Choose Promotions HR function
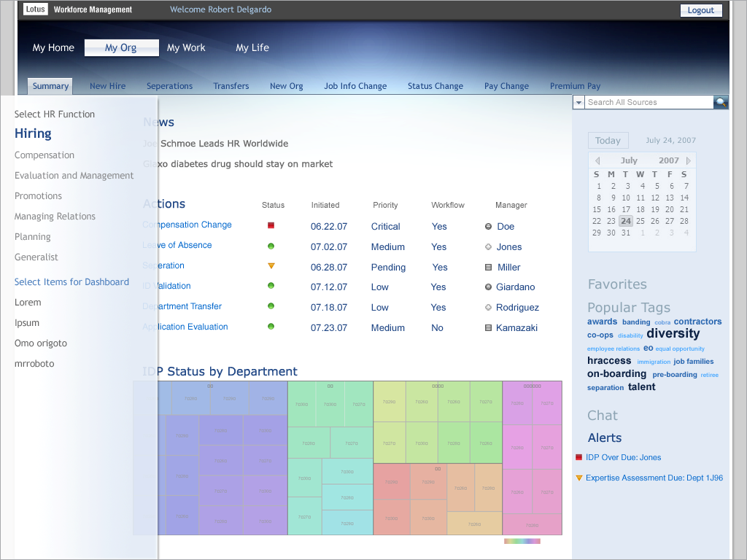The height and width of the screenshot is (560, 747). click(x=38, y=196)
